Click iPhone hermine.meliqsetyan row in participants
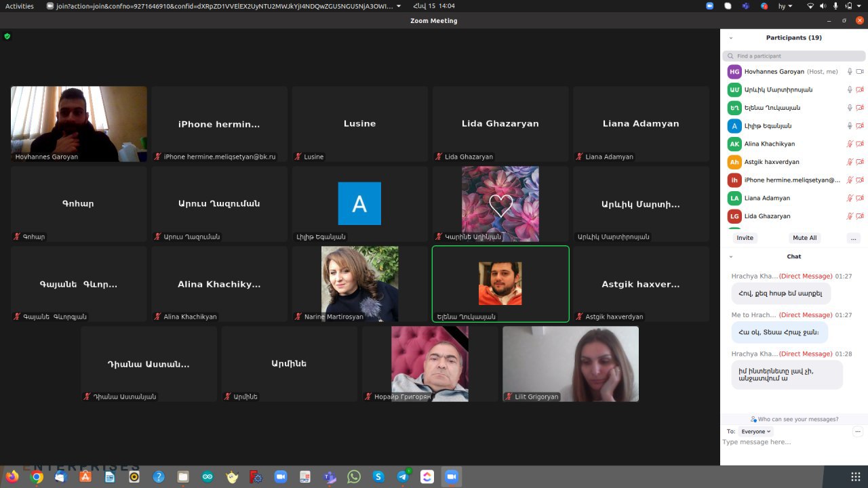Viewport: 868px width, 488px height. pos(794,180)
